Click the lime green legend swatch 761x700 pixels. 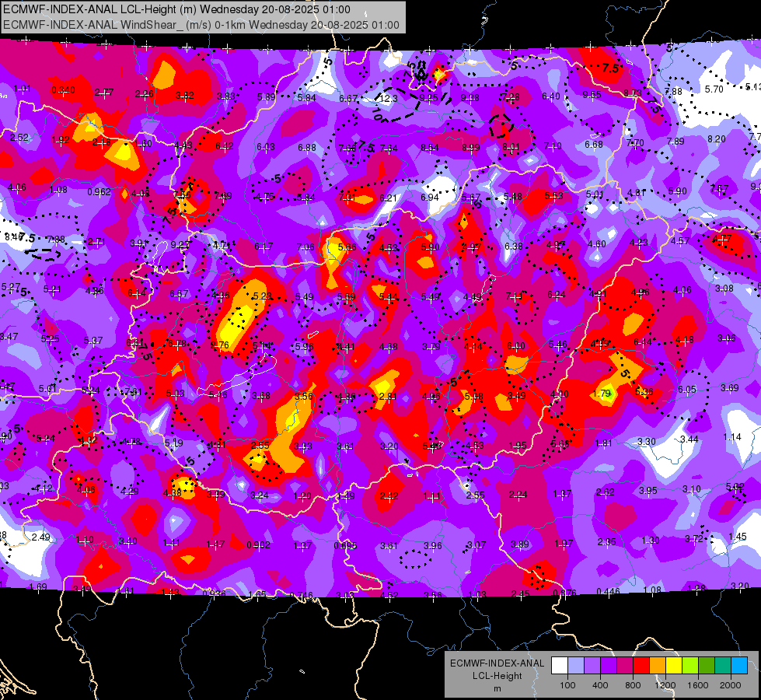pos(690,666)
